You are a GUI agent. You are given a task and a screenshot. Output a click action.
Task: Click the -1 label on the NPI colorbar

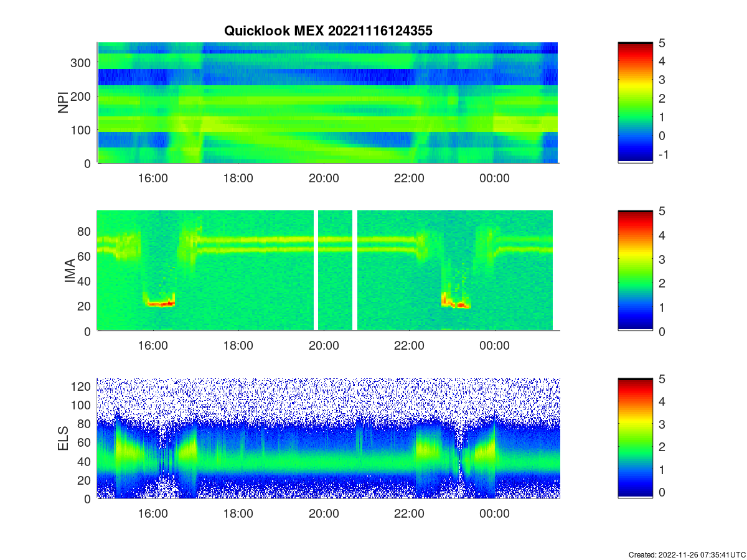coord(664,154)
